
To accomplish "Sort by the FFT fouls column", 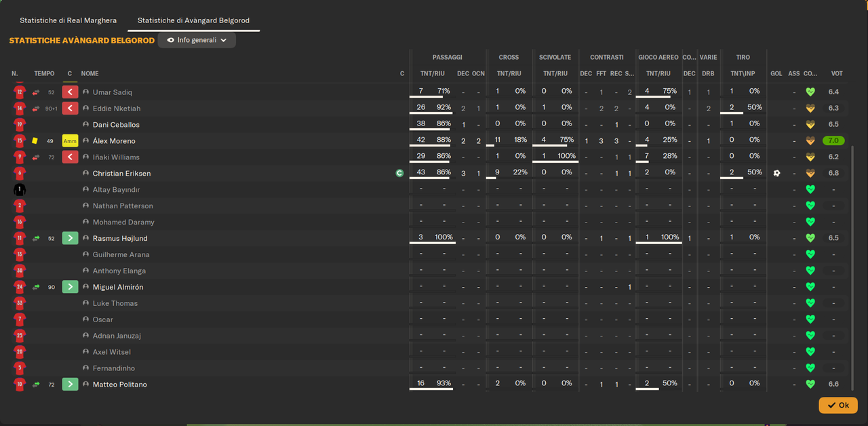I will pos(601,73).
